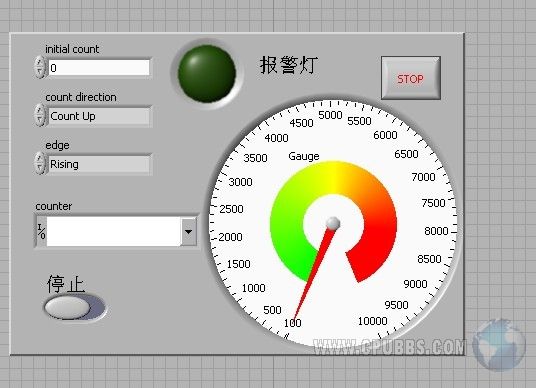Viewport: 536px width, 388px height.
Task: Decrement the initial count stepper
Action: tap(40, 72)
